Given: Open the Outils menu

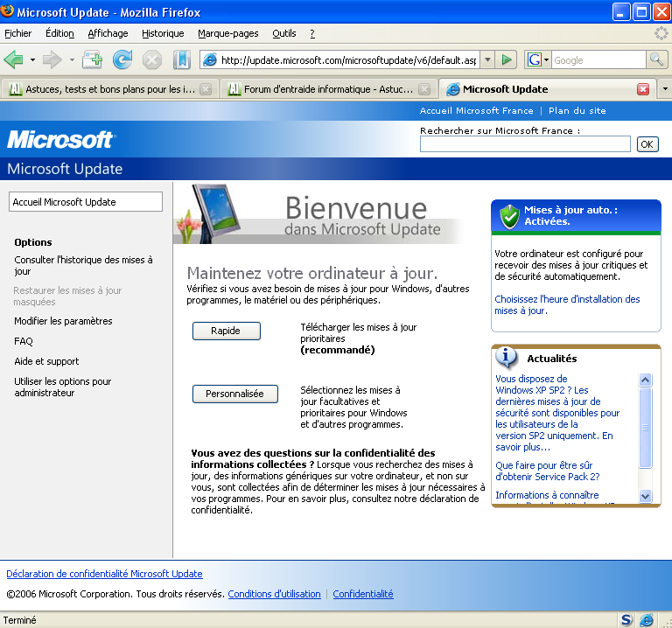Looking at the screenshot, I should pos(284,33).
